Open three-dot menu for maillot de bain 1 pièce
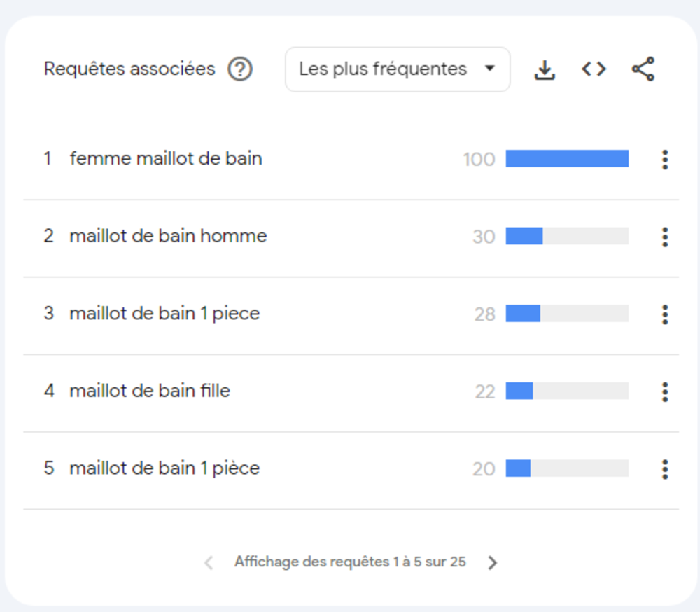 [x=665, y=468]
